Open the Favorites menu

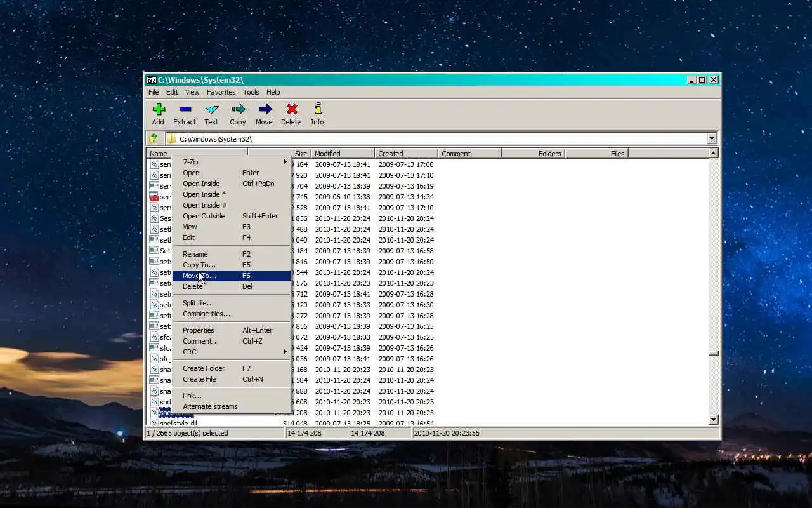point(221,92)
